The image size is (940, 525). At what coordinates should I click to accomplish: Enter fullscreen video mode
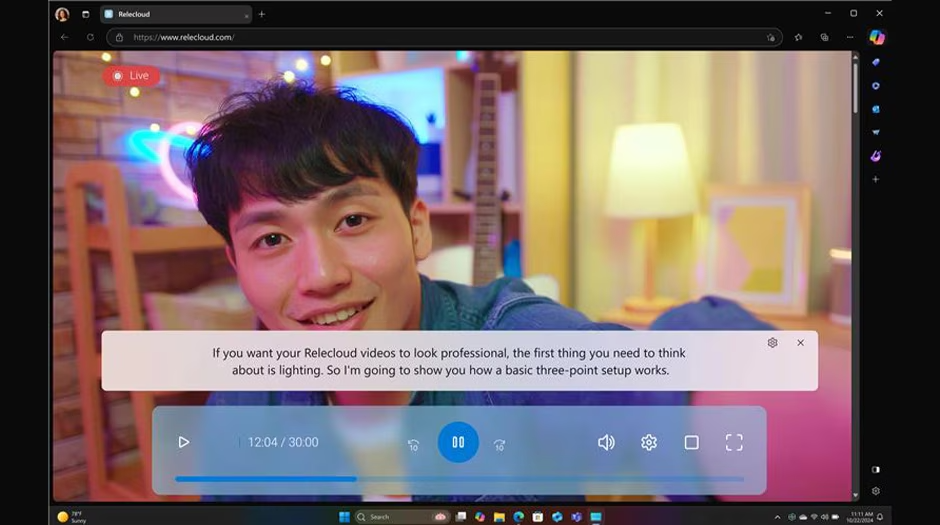(x=734, y=442)
